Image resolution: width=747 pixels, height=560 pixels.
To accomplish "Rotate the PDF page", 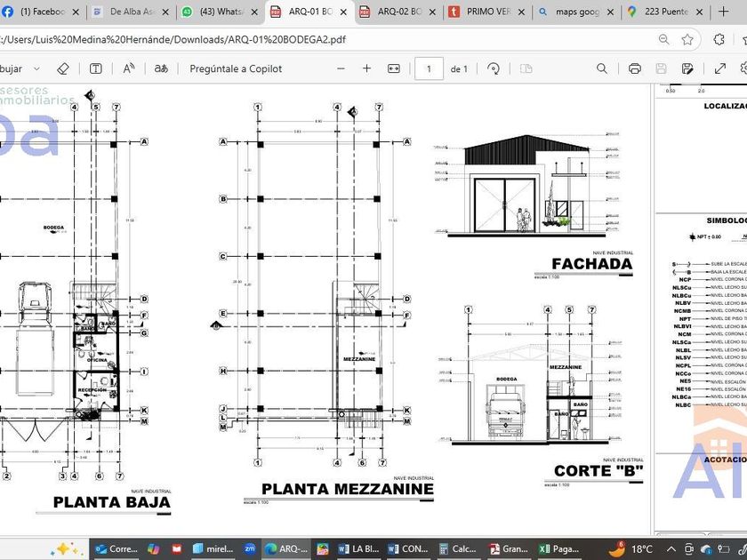I will click(x=494, y=68).
